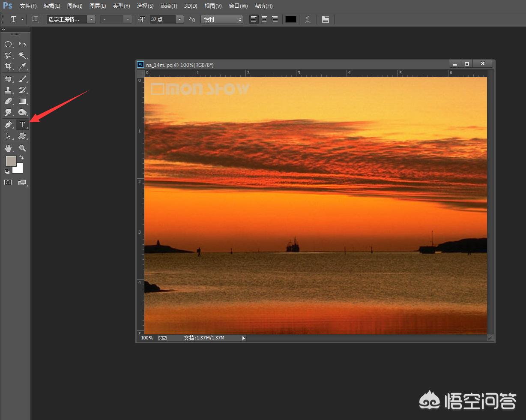Click the Gradient tool
The image size is (526, 420).
click(22, 102)
